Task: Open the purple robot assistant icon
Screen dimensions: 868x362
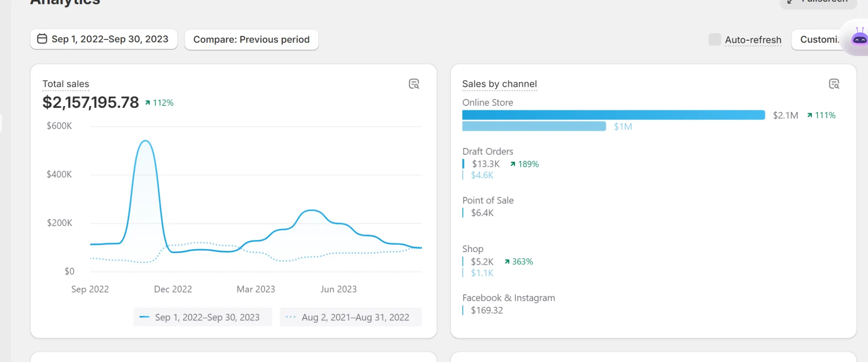Action: [x=859, y=38]
